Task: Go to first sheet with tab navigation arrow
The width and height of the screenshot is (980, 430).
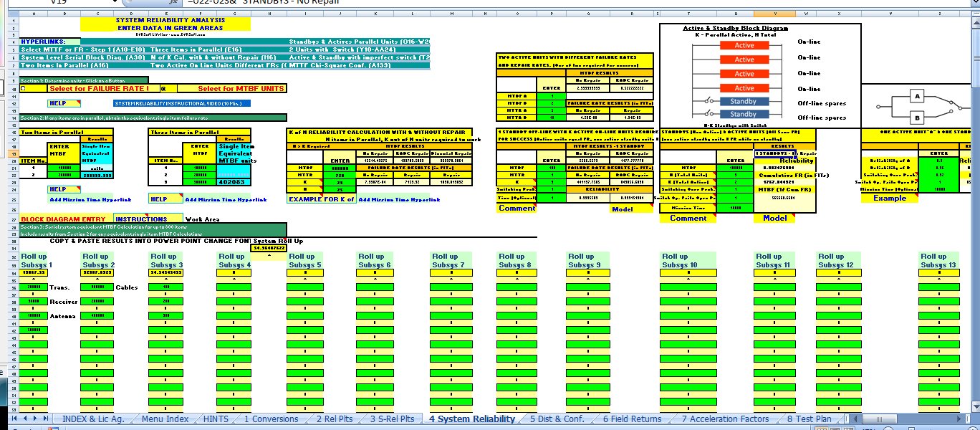Action: click(16, 419)
